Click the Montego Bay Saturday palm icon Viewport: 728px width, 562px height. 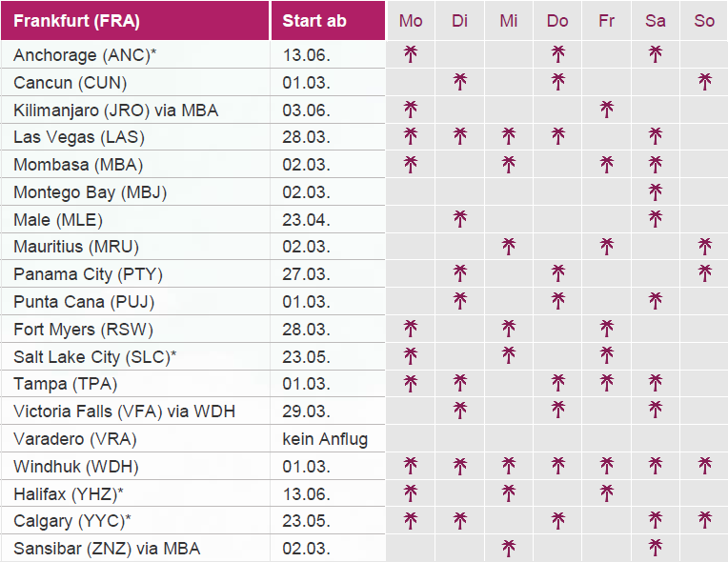coord(655,192)
